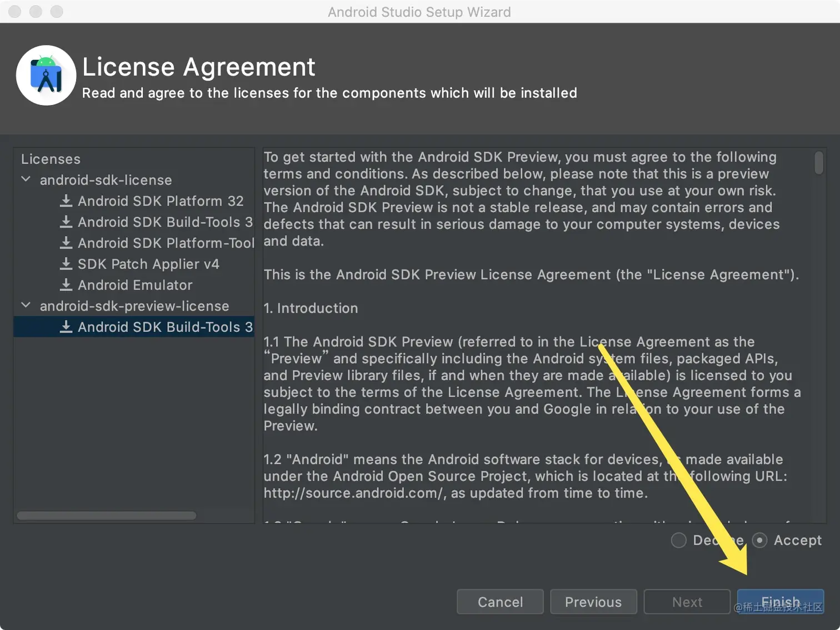Click the Licenses tree horizontal scrollbar
Image resolution: width=840 pixels, height=630 pixels.
[x=107, y=516]
